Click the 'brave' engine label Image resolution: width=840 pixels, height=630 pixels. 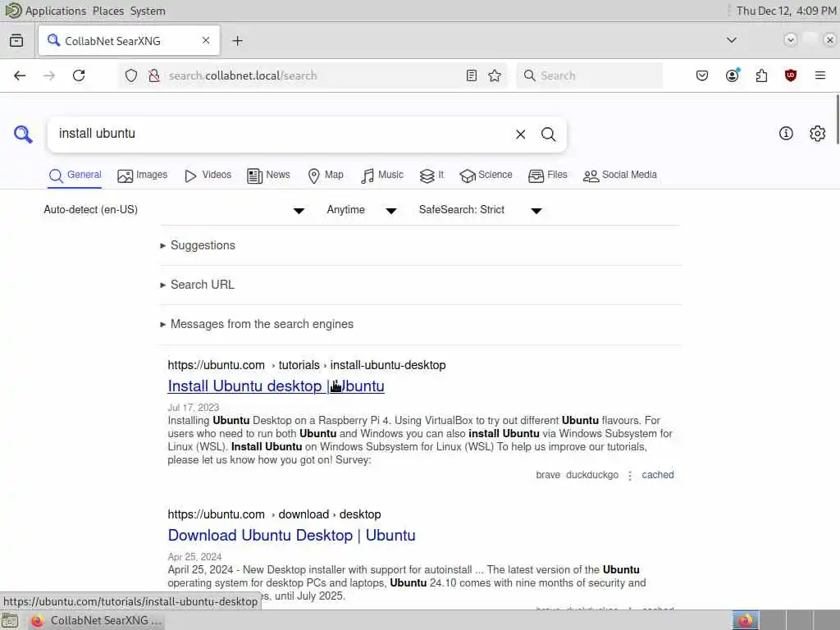(x=548, y=475)
